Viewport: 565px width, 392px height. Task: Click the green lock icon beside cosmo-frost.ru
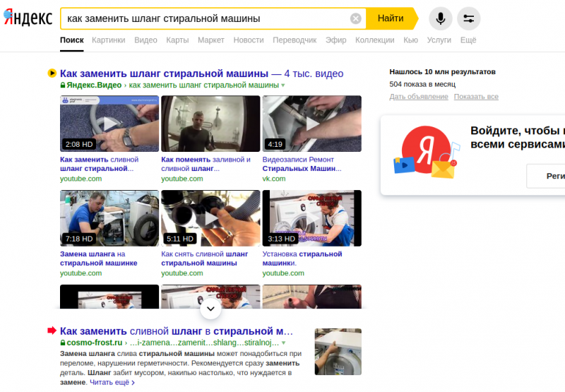tap(63, 343)
